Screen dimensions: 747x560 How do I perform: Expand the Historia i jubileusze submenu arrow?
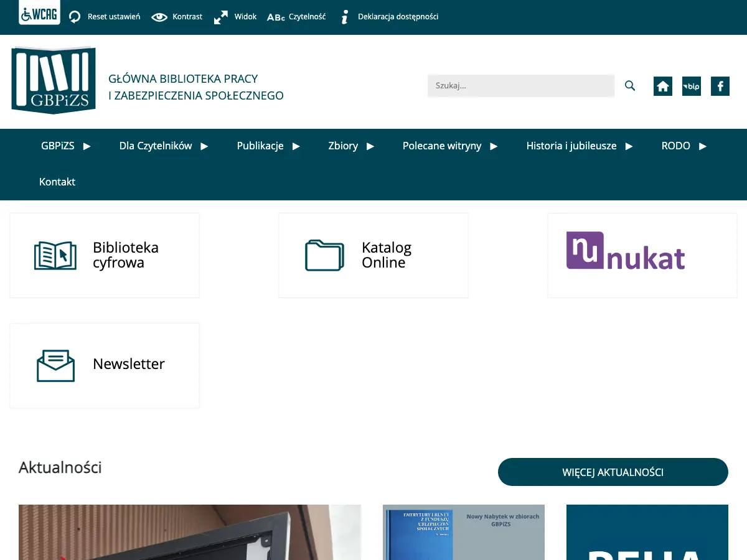pyautogui.click(x=629, y=146)
